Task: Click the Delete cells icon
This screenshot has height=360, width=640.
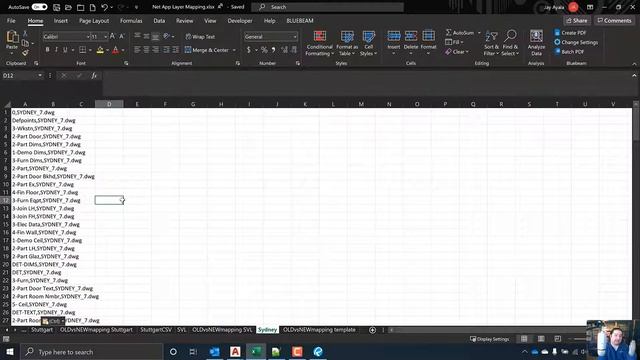Action: [x=411, y=36]
